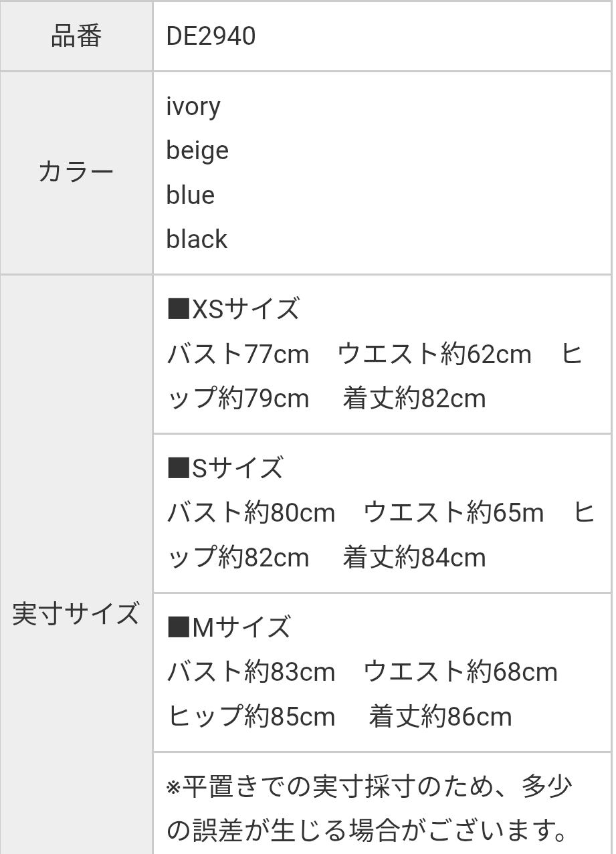Click the 品番 header cell
616x854 pixels.
76,36
